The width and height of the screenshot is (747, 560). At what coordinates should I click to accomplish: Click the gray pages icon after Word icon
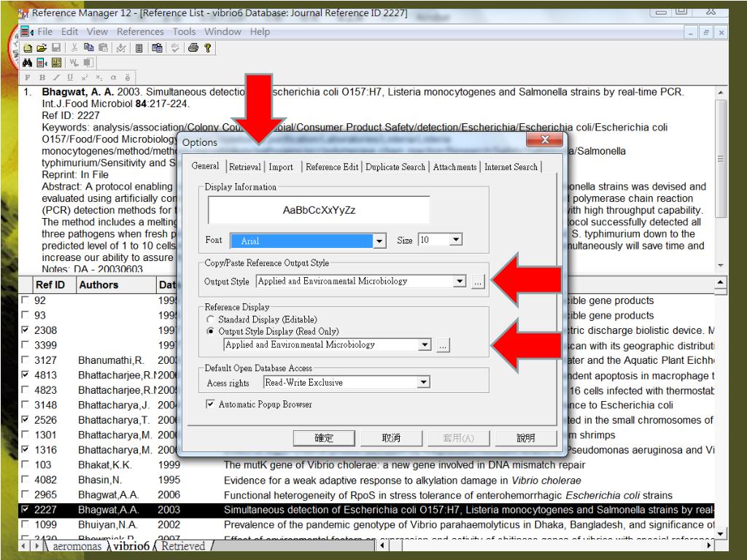click(88, 63)
